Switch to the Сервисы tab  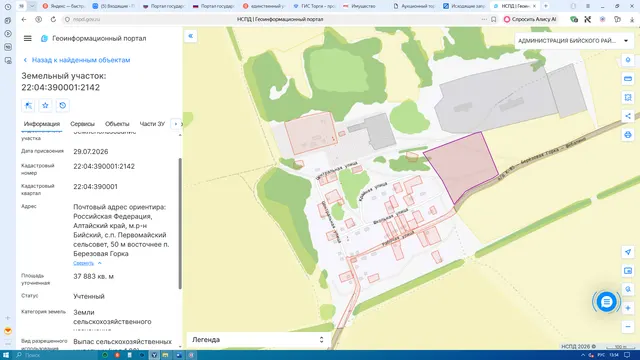[x=82, y=124]
